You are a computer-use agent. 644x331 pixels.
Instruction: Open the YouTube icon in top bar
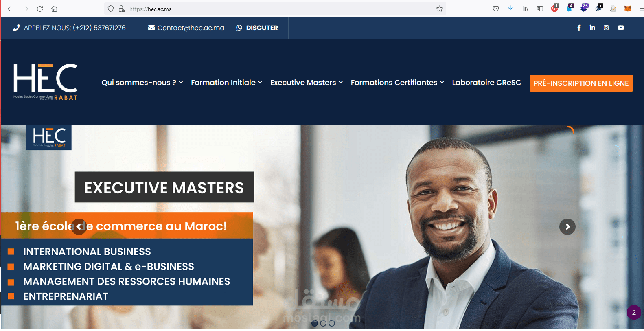tap(621, 28)
